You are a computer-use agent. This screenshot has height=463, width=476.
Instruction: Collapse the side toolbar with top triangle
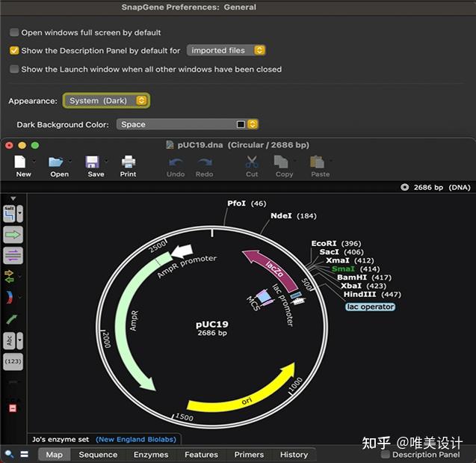tap(13, 198)
